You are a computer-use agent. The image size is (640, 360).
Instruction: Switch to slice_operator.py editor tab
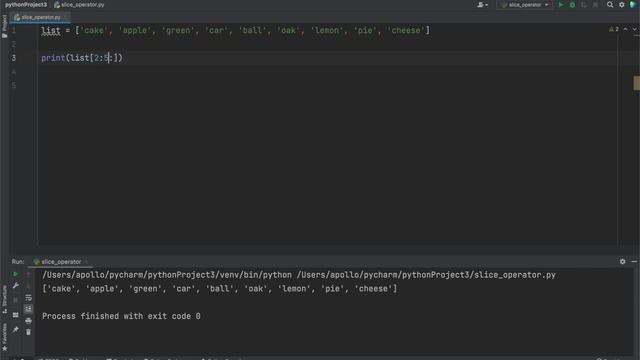coord(40,17)
